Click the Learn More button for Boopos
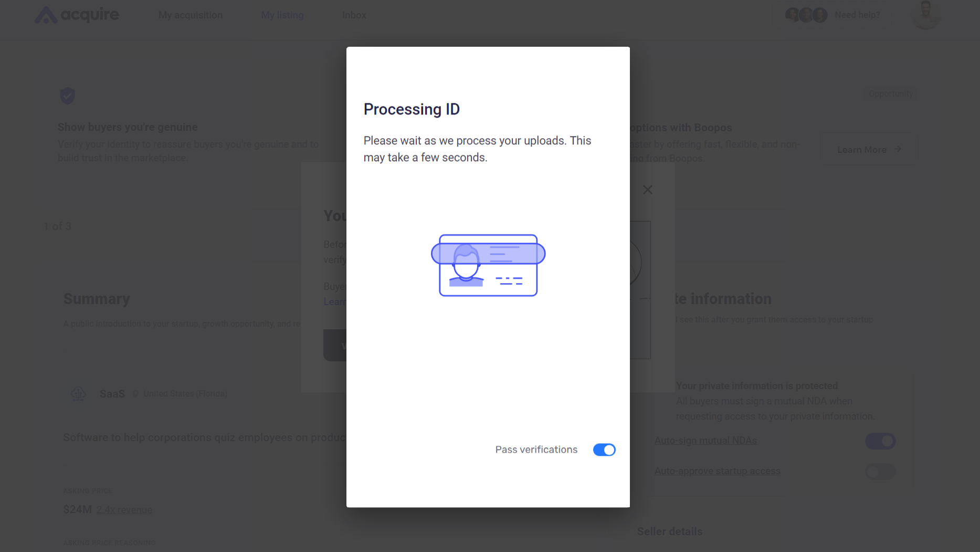This screenshot has width=980, height=552. click(869, 150)
